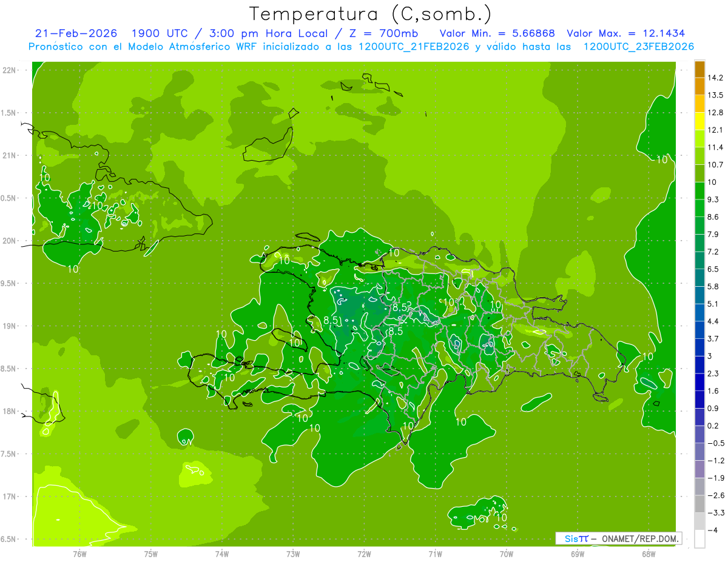Click the 7.5N latitude axis label
This screenshot has height=562, width=728.
tap(8, 454)
